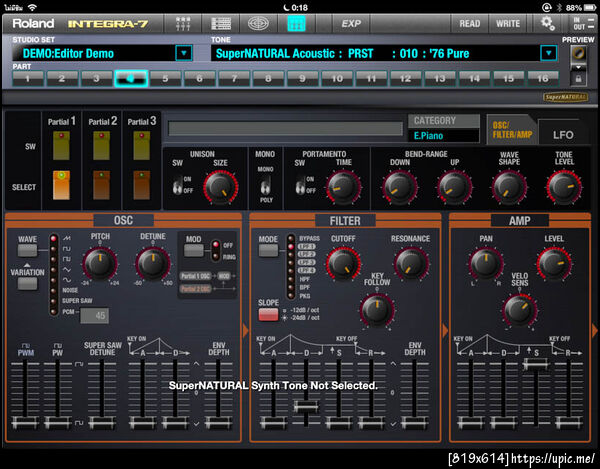
Task: Expand the Preview dropdown arrow
Action: 578,67
